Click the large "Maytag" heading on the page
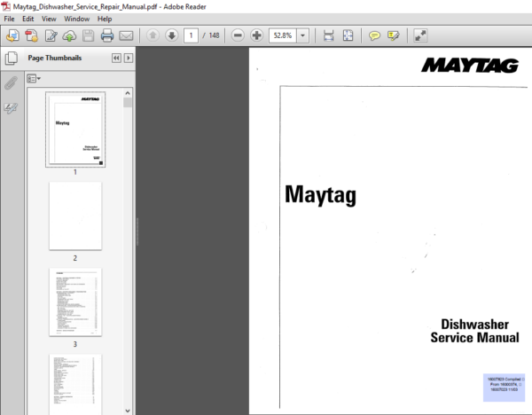This screenshot has height=415, width=532. [x=321, y=194]
